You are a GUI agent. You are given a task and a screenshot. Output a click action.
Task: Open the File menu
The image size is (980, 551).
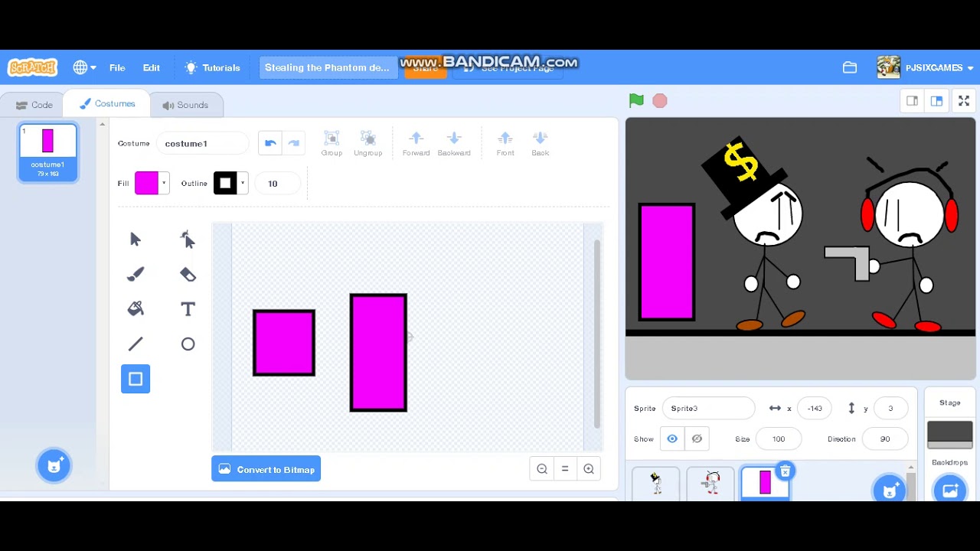click(117, 67)
